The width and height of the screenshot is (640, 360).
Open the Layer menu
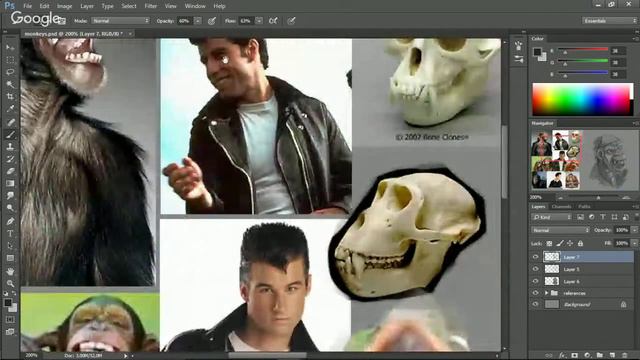(87, 6)
